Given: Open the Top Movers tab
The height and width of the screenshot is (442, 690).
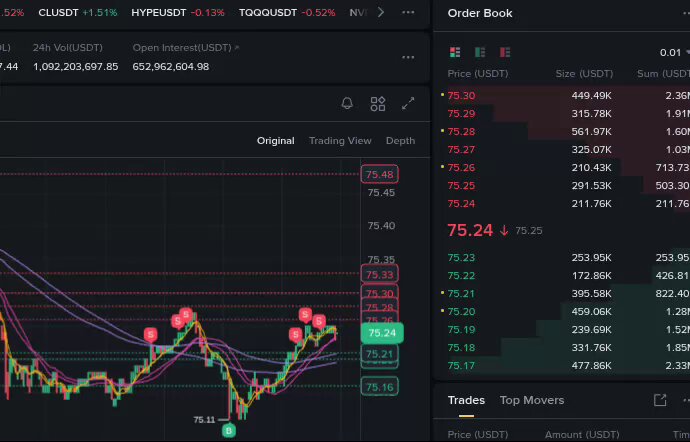Looking at the screenshot, I should tap(532, 400).
